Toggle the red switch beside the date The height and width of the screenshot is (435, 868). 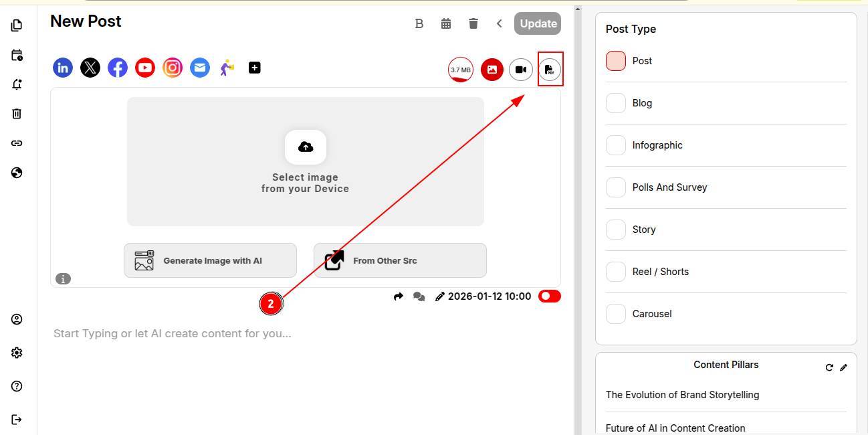pyautogui.click(x=549, y=296)
